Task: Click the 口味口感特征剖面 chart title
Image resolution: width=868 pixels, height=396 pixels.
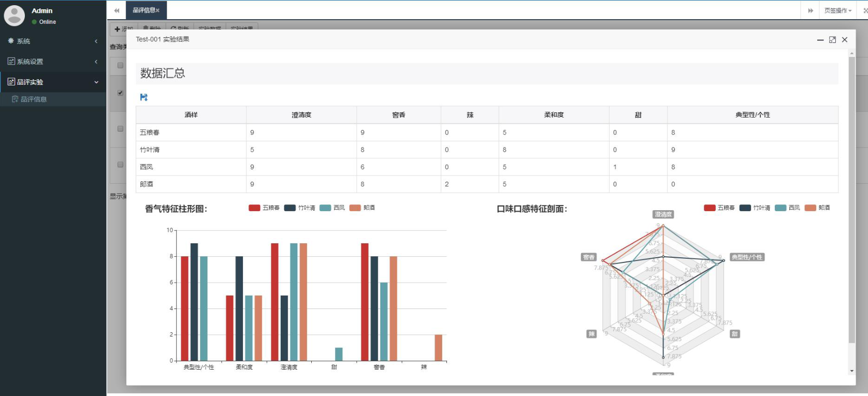Action: coord(532,209)
